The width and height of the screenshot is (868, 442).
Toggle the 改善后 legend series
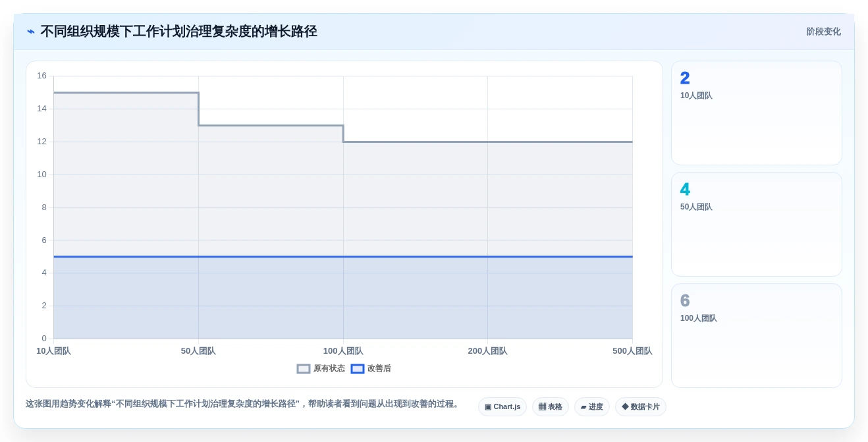click(x=371, y=369)
